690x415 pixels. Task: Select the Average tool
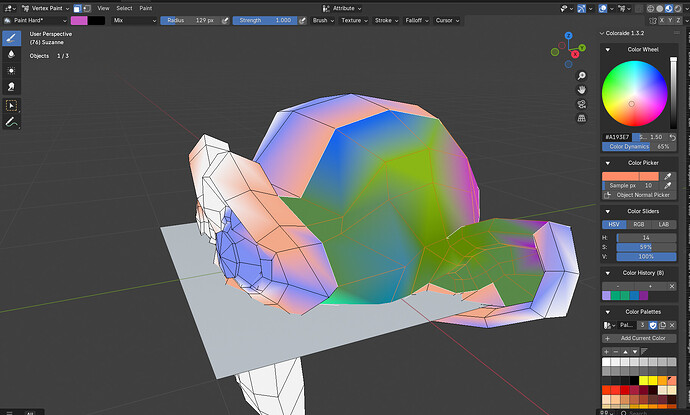11,70
